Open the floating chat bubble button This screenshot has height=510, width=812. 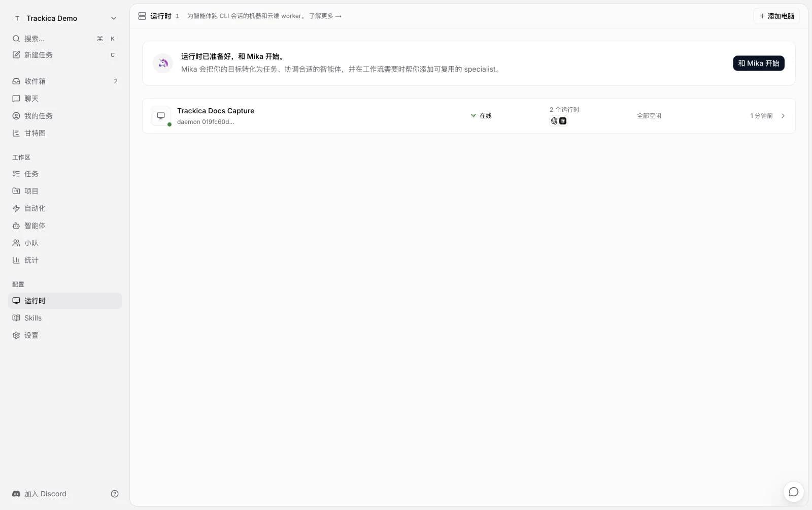click(x=793, y=492)
